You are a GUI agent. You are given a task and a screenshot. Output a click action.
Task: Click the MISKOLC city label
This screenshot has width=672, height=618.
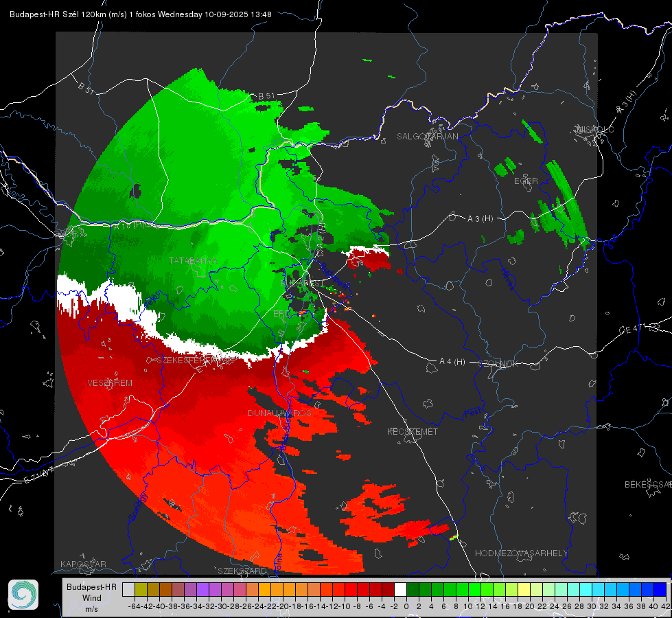tap(596, 129)
